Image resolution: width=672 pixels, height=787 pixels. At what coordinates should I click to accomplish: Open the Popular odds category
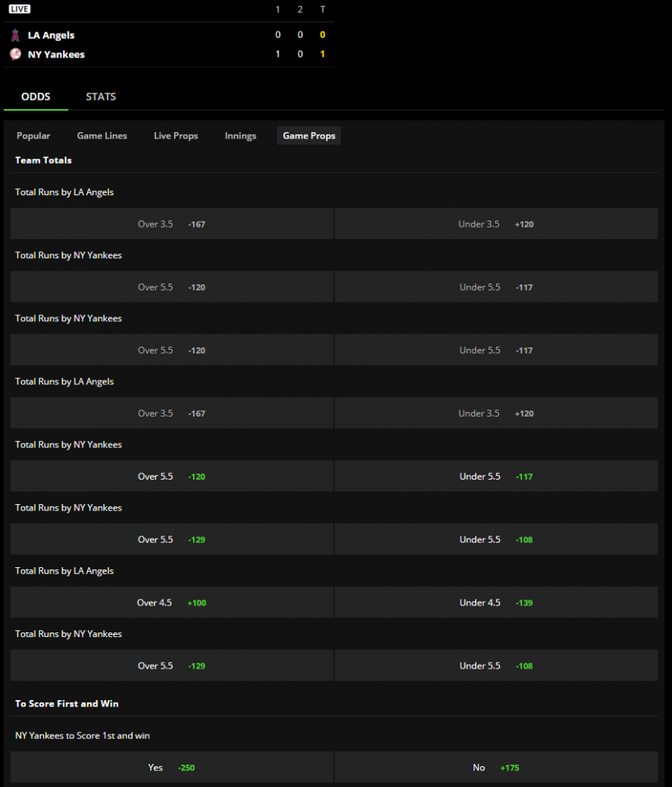[33, 135]
